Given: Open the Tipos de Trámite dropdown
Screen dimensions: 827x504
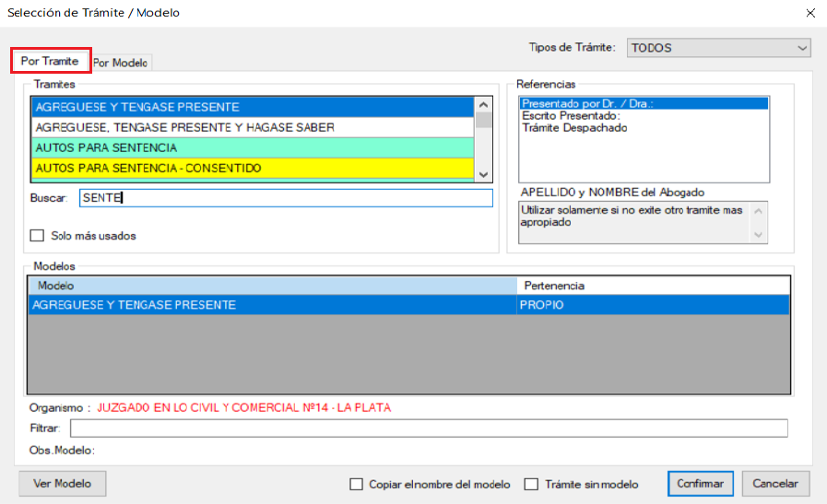Looking at the screenshot, I should coord(718,48).
